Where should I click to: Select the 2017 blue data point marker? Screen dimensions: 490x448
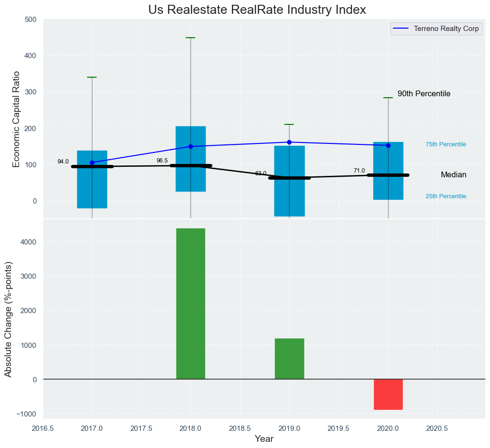coord(92,163)
